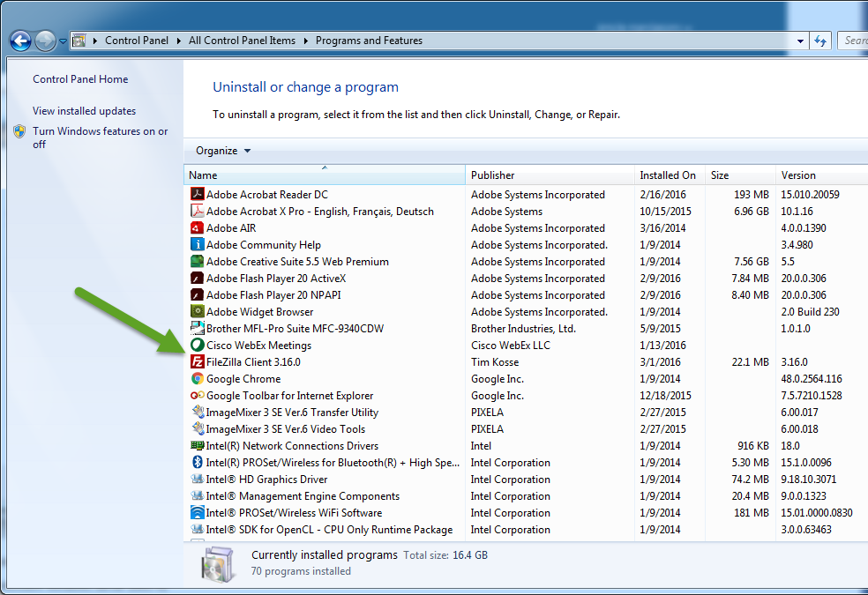Image resolution: width=868 pixels, height=595 pixels.
Task: Click Programs and Features breadcrumb
Action: point(369,41)
